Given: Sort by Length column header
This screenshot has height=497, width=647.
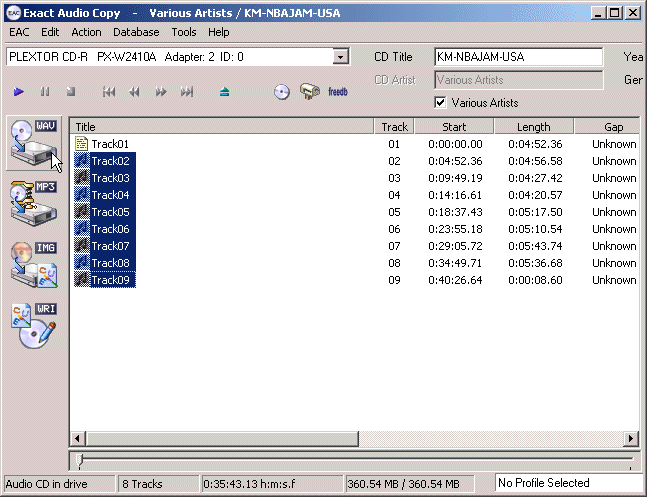Looking at the screenshot, I should pyautogui.click(x=534, y=127).
